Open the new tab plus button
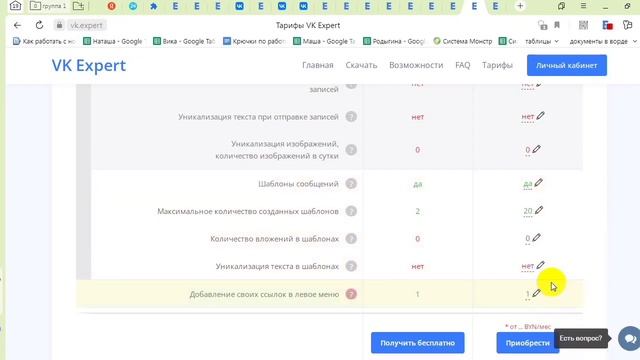The height and width of the screenshot is (360, 640). [520, 6]
